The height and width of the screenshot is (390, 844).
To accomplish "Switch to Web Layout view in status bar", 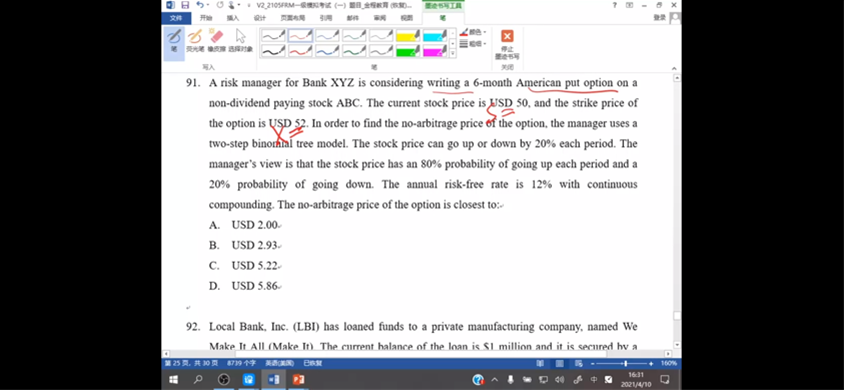I will (579, 363).
